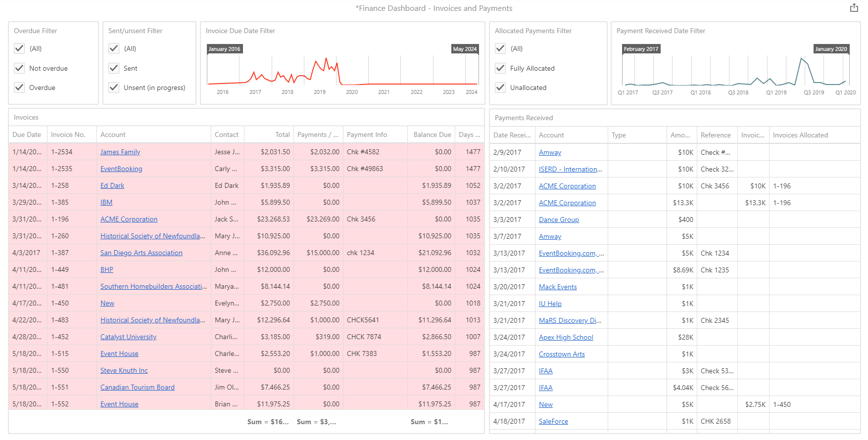Select the Payment Received Date line chart

tap(735, 71)
